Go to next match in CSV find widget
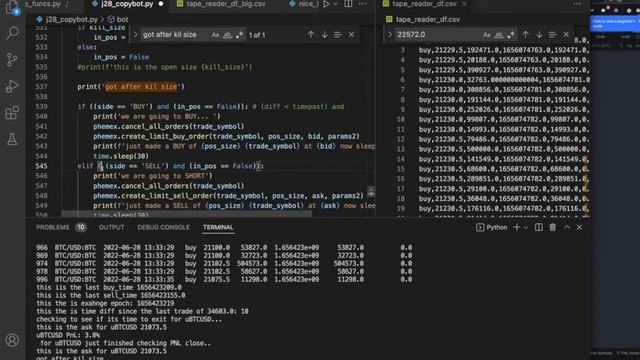Screen dimensions: 640x360 click(539, 35)
